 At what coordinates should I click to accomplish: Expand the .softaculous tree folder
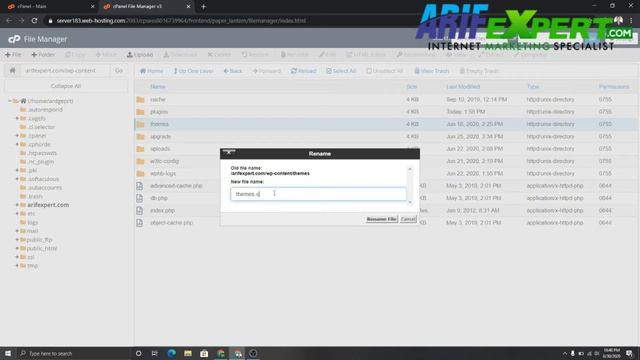[x=17, y=179]
